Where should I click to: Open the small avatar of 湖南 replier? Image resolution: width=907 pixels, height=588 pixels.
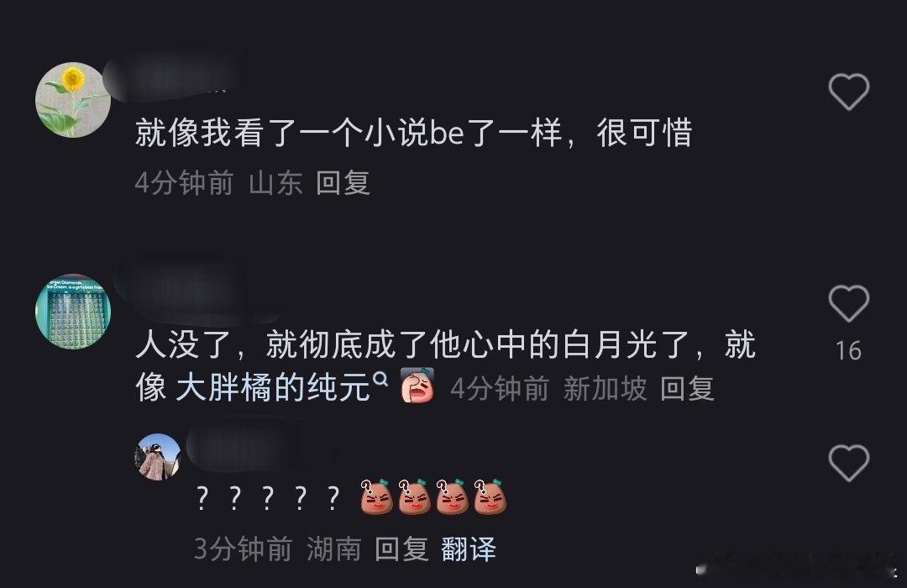point(158,457)
